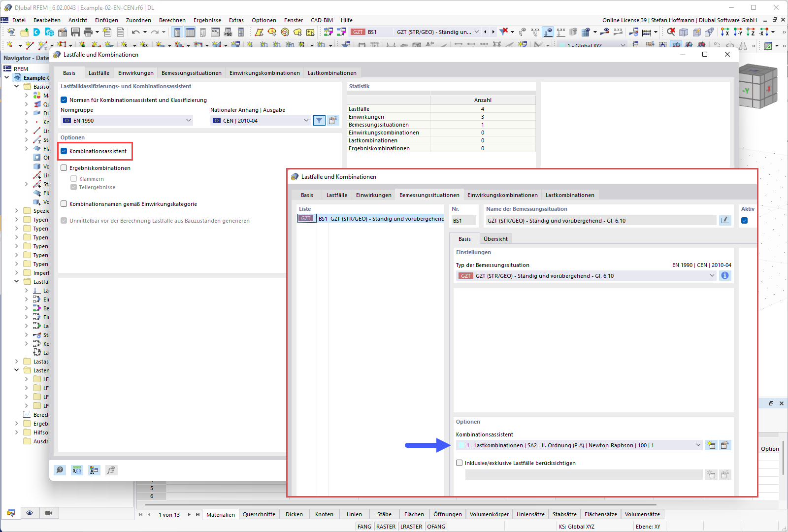
Task: Uncheck the Kombinationsassistent checkbox
Action: 64,151
